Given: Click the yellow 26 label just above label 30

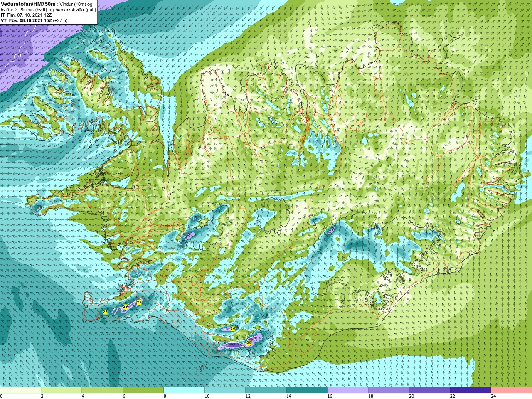Looking at the screenshot, I should 233,328.
